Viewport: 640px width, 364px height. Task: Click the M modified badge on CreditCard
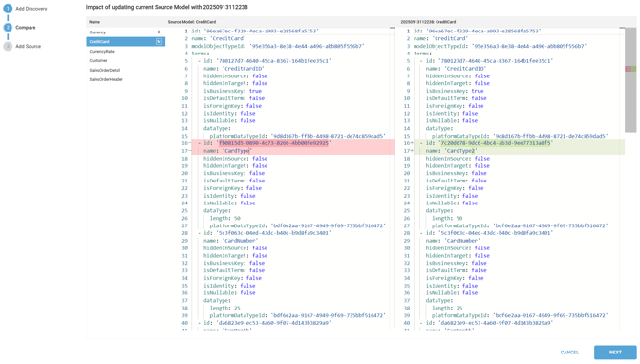[x=160, y=42]
